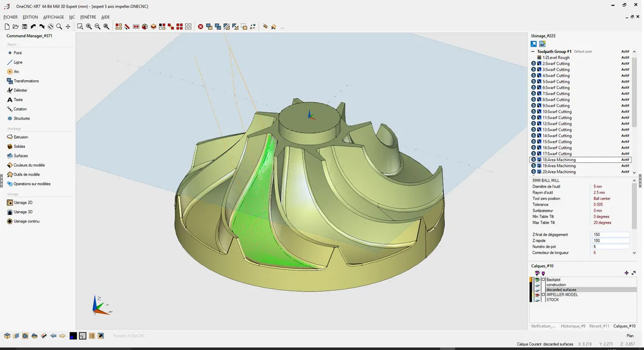Select the Cotation dimension tool
The image size is (644, 350).
tap(20, 109)
